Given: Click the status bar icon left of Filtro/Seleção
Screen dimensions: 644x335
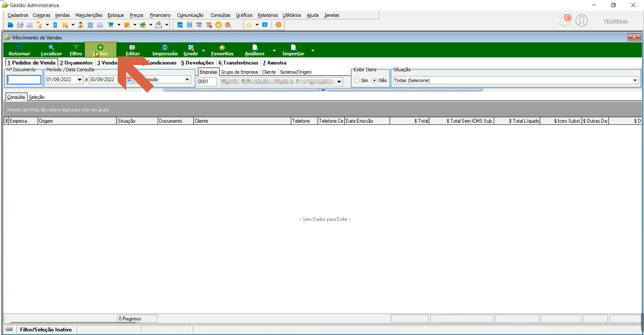Looking at the screenshot, I should click(x=9, y=330).
